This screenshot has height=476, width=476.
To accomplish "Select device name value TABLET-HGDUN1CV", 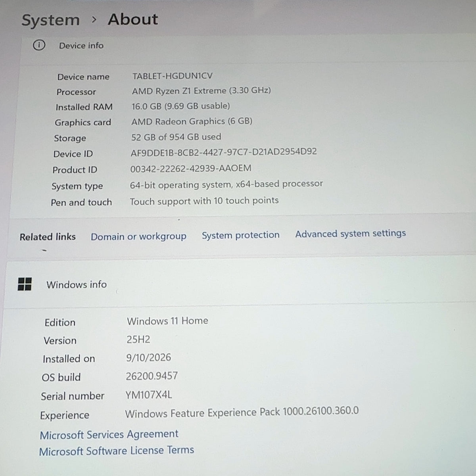I will [x=172, y=76].
